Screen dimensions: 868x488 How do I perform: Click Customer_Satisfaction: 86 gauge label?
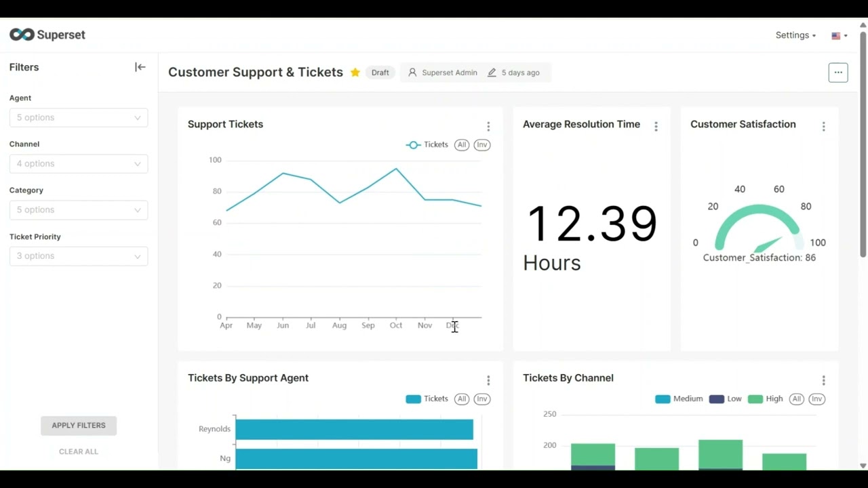pos(759,258)
